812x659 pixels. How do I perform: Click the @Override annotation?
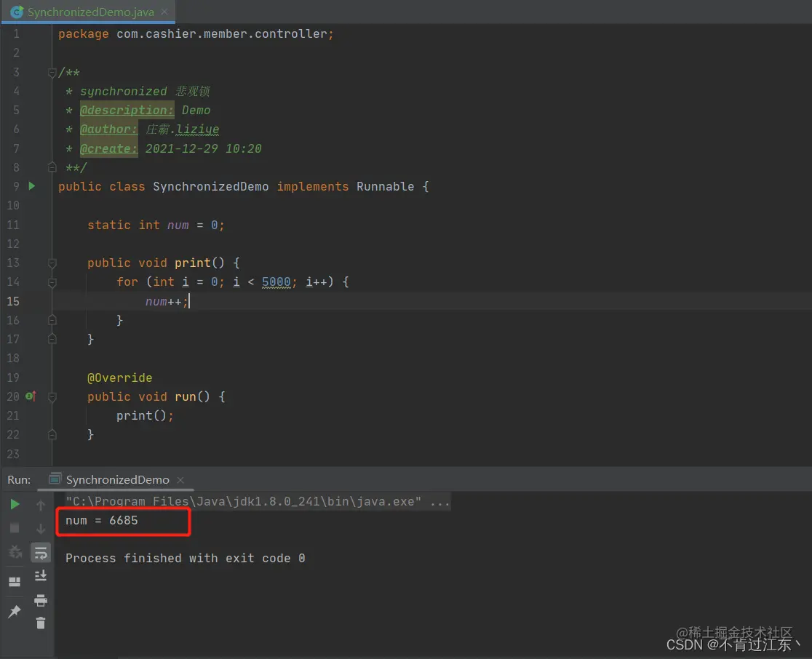pyautogui.click(x=119, y=378)
